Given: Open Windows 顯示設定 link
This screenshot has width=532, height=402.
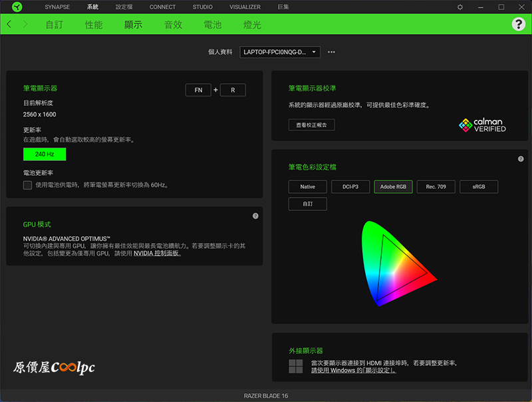Looking at the screenshot, I should [x=354, y=371].
